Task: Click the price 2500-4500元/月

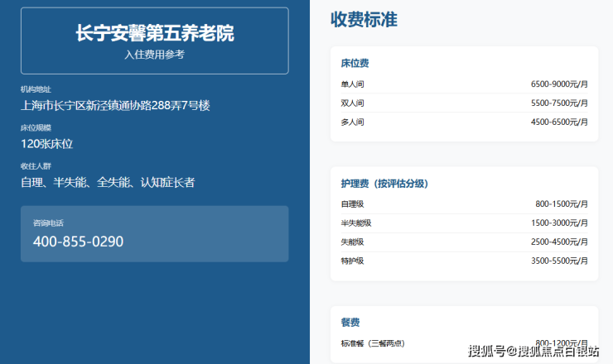Action: (x=559, y=242)
